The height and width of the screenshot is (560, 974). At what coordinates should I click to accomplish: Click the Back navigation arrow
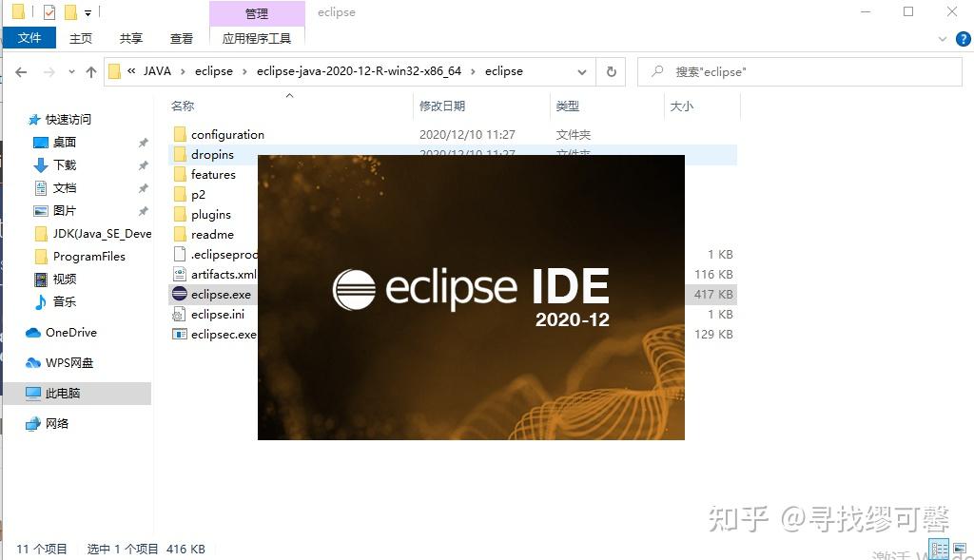pos(21,72)
